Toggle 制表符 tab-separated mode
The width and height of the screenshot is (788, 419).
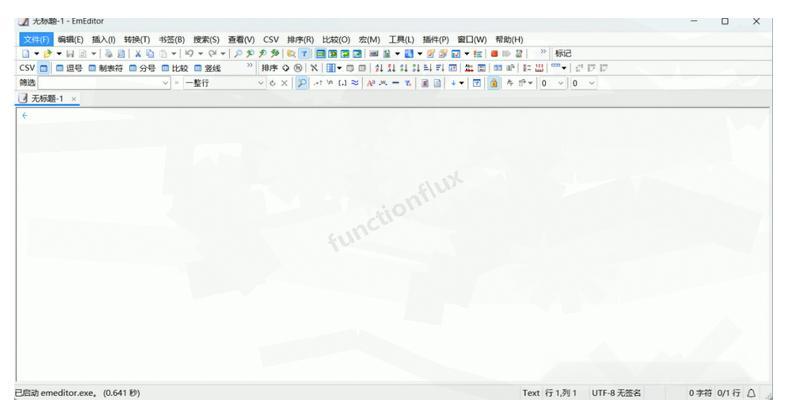pyautogui.click(x=106, y=68)
